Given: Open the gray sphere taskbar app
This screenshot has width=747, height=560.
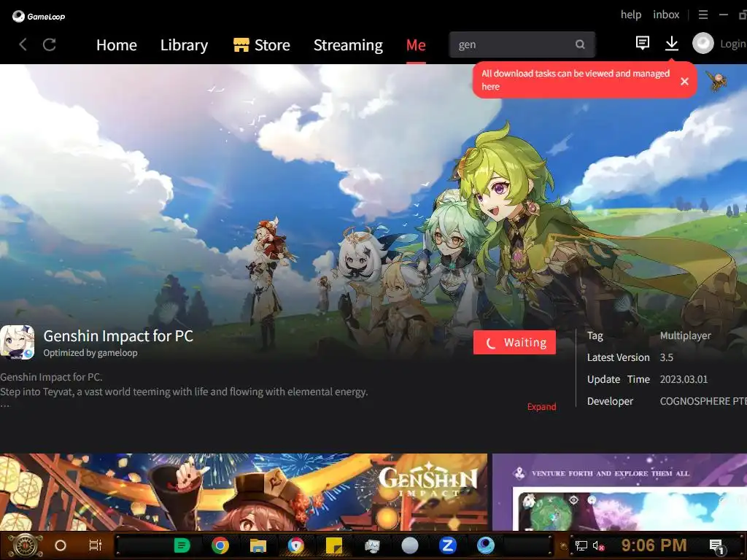Looking at the screenshot, I should coord(410,545).
